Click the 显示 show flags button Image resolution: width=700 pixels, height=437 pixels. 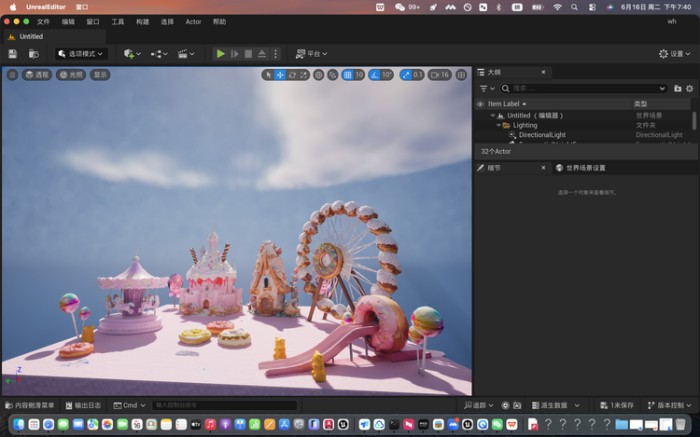click(x=100, y=75)
